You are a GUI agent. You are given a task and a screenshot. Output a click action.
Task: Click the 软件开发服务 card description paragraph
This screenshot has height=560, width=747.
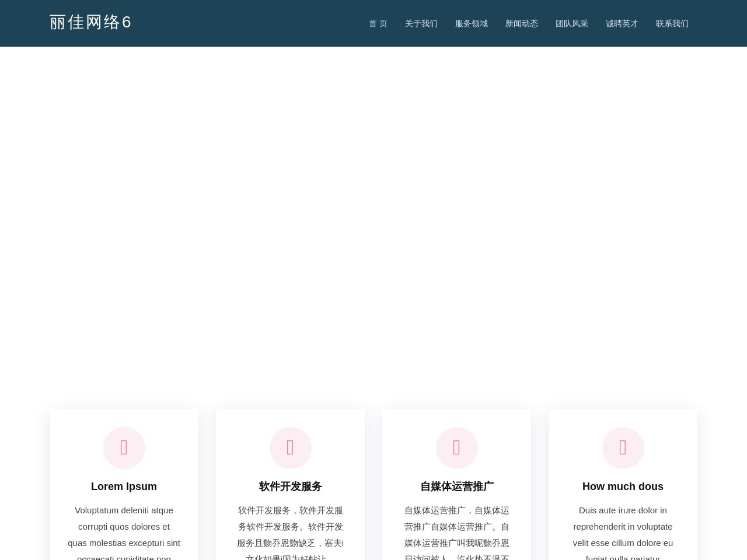(x=290, y=527)
